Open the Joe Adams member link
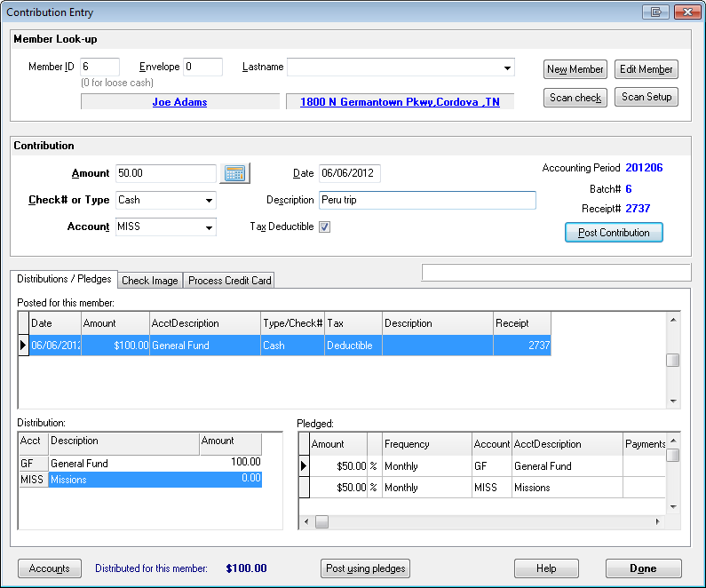The width and height of the screenshot is (706, 588). [x=179, y=102]
